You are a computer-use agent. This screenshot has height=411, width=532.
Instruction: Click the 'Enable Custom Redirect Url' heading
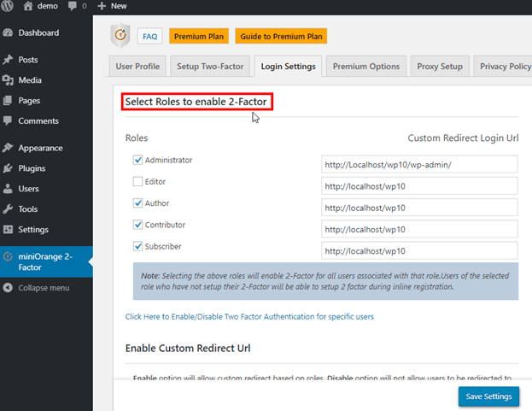[x=188, y=349]
